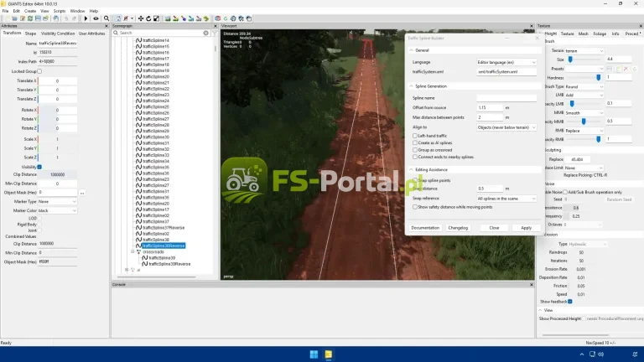Select the Terrain Sculpt mode icon

click(x=168, y=18)
